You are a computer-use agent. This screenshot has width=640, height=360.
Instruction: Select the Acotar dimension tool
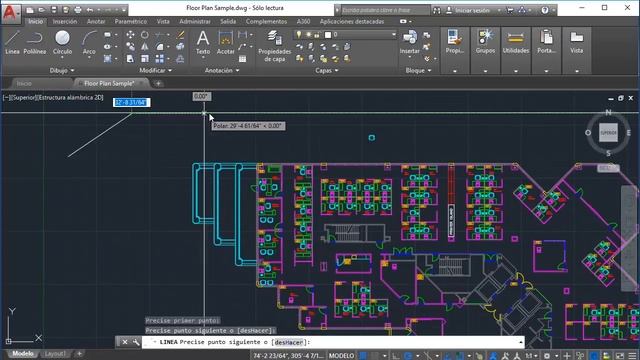225,42
